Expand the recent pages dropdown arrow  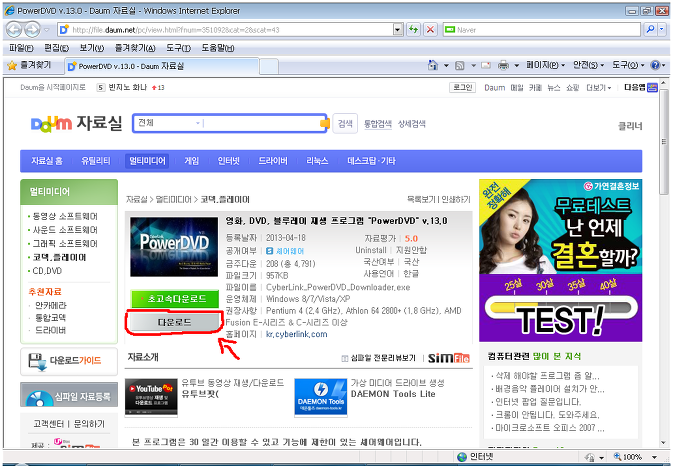47,30
